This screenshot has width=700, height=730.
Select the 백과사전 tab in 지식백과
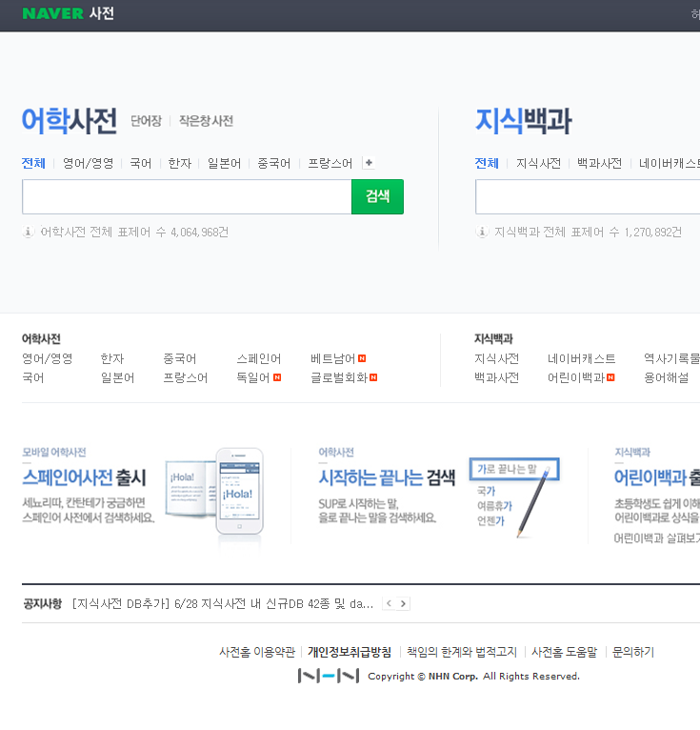pos(600,163)
